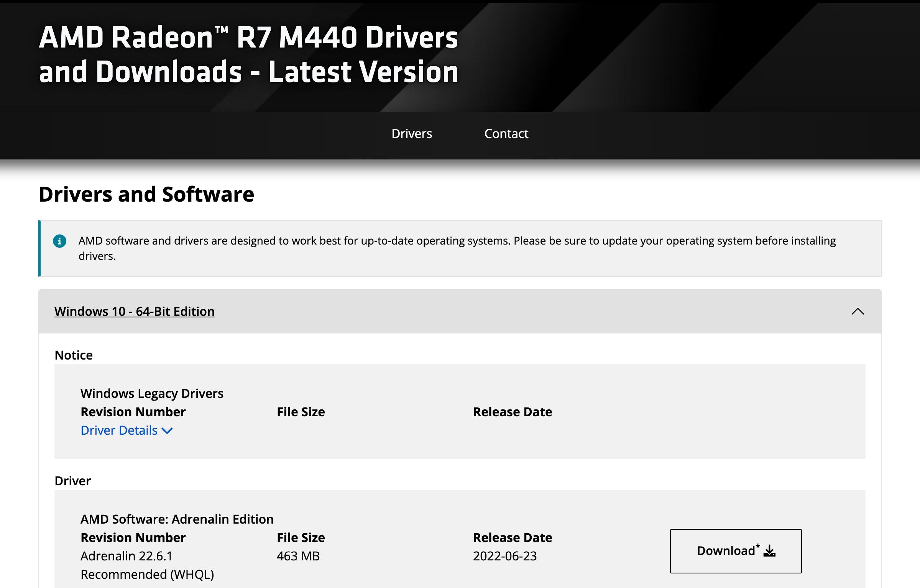920x588 pixels.
Task: Open the Contact navigation tab
Action: click(506, 134)
